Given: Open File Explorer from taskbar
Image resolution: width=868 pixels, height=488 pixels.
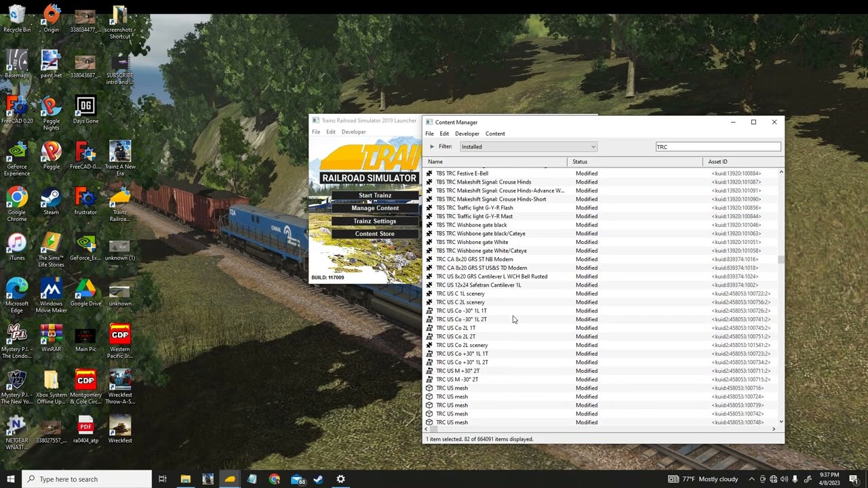Looking at the screenshot, I should point(185,479).
